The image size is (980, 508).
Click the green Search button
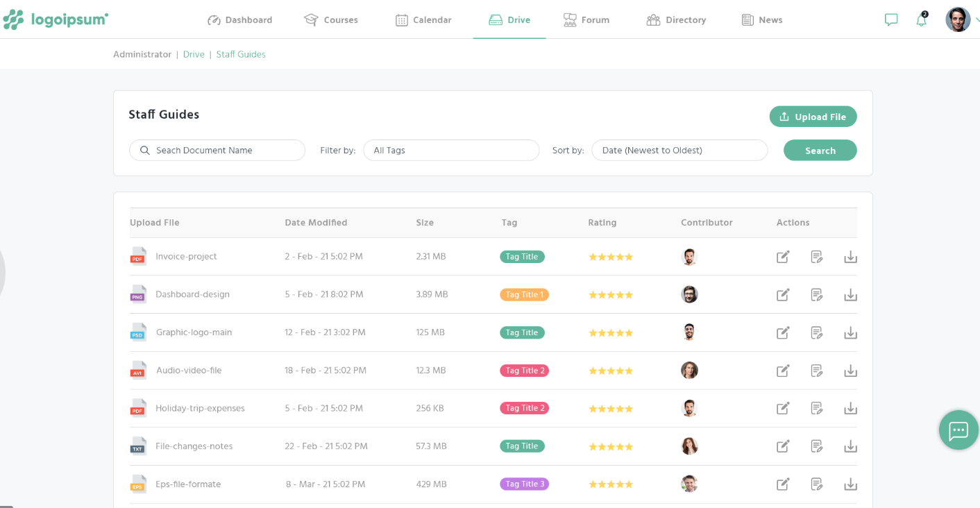(x=820, y=151)
